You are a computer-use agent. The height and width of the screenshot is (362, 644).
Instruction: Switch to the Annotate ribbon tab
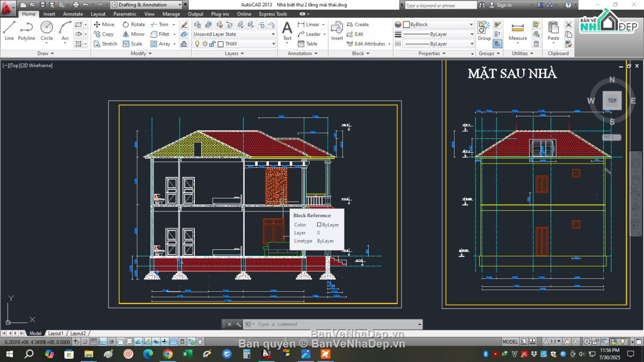click(73, 14)
